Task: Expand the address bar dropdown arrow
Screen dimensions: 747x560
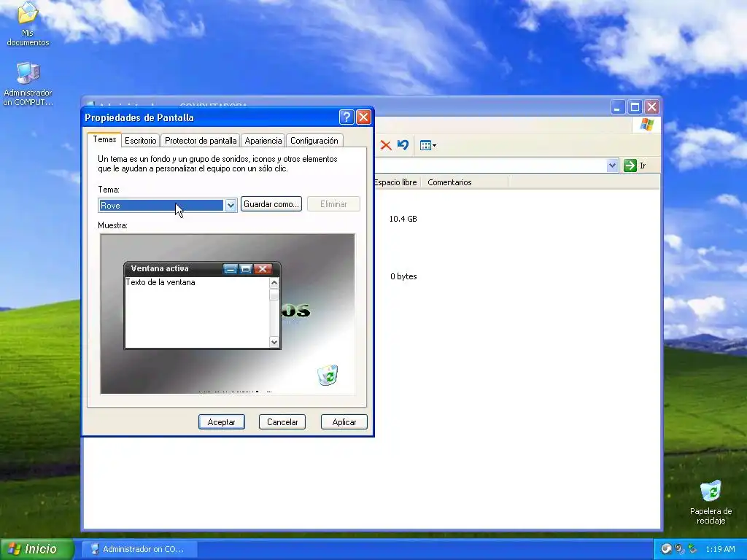Action: [x=612, y=166]
